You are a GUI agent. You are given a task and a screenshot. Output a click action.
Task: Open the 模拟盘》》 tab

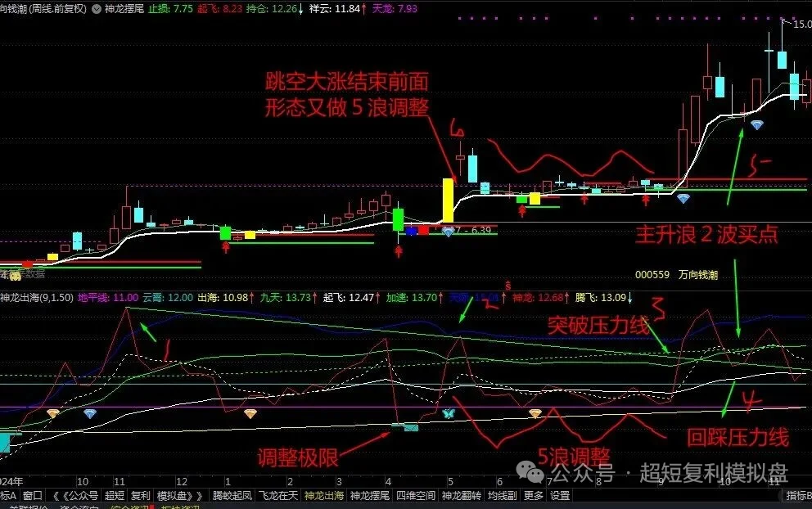(180, 496)
